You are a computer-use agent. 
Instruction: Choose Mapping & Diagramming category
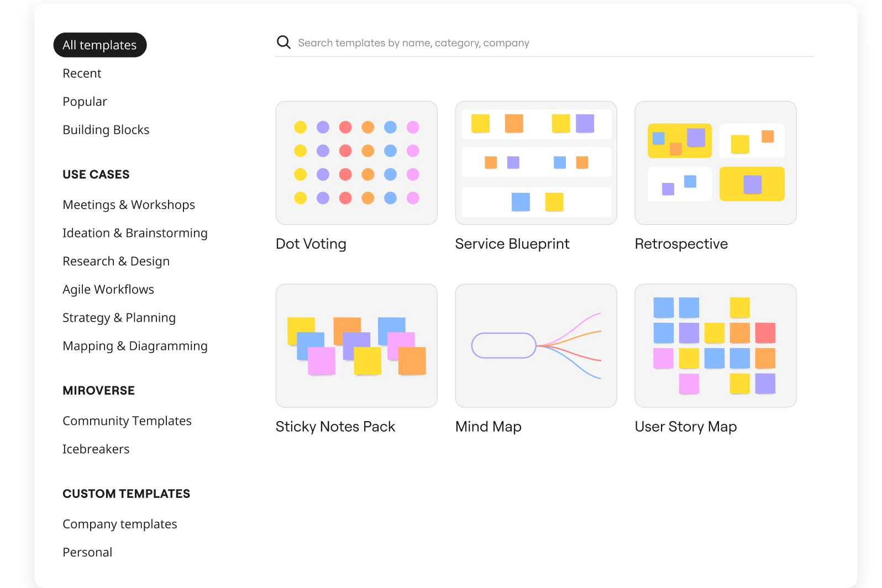(135, 346)
